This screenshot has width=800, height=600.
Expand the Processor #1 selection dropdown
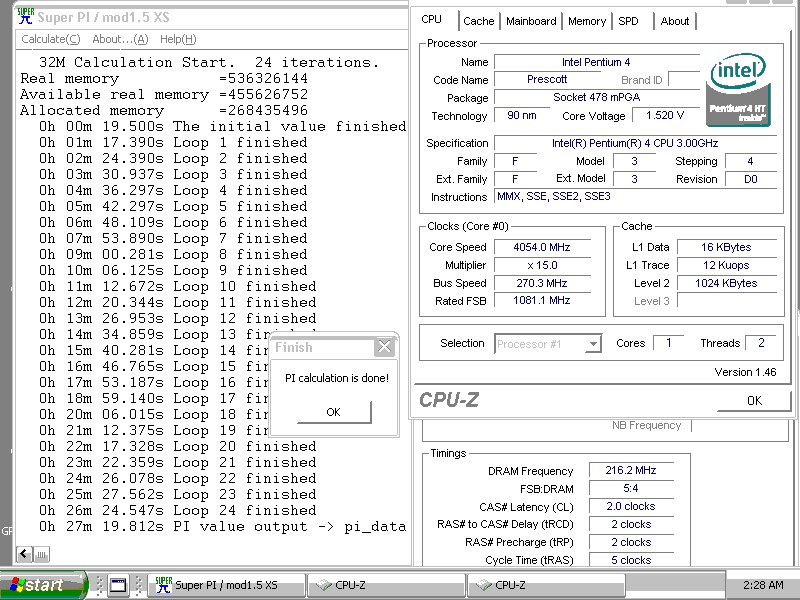click(x=592, y=344)
